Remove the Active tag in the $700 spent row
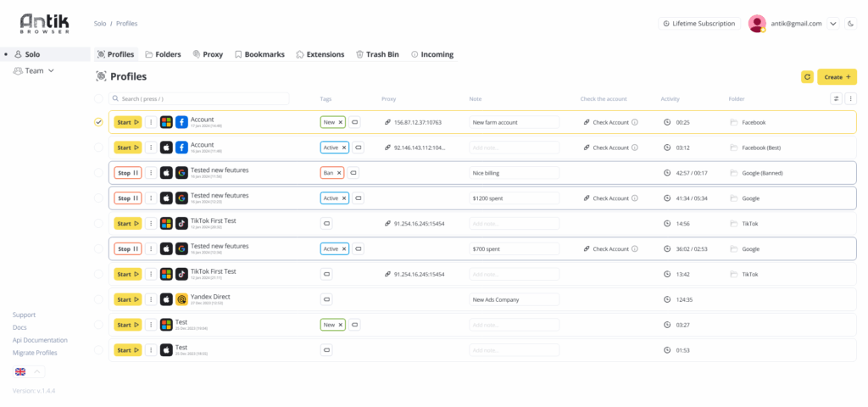The width and height of the screenshot is (868, 407). [344, 249]
